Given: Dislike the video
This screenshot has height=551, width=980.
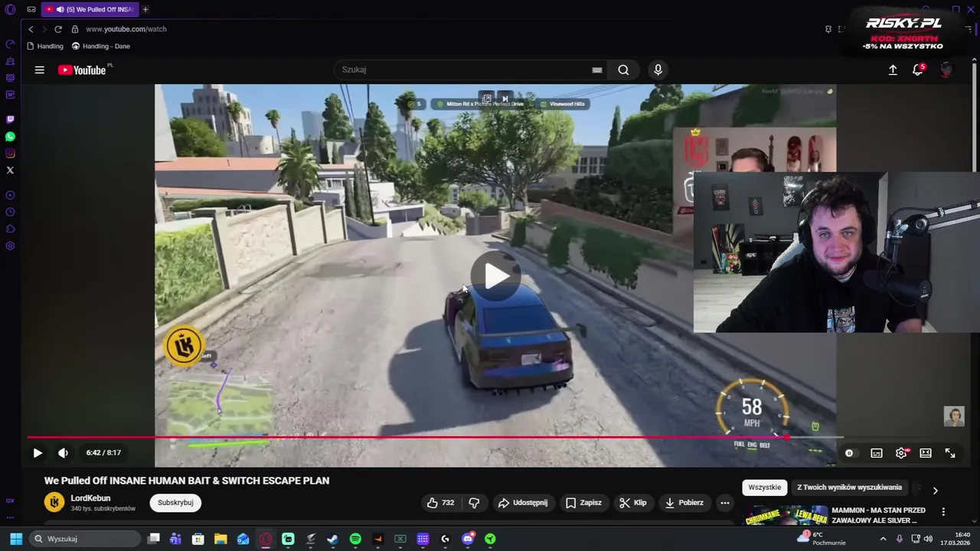Looking at the screenshot, I should tap(474, 503).
